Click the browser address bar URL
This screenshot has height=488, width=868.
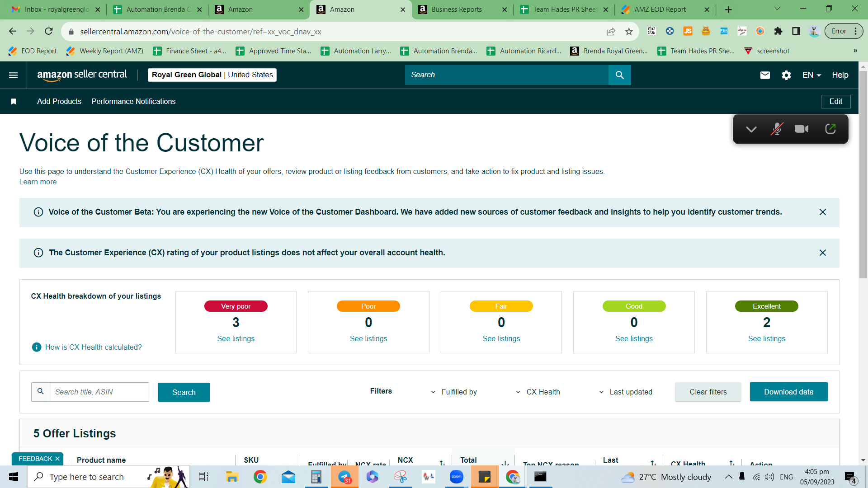tap(201, 32)
